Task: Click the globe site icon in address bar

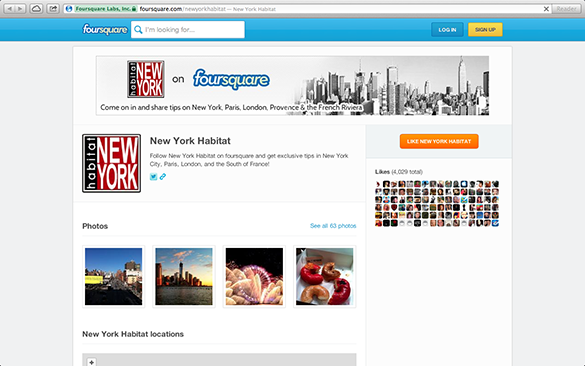Action: pyautogui.click(x=69, y=9)
